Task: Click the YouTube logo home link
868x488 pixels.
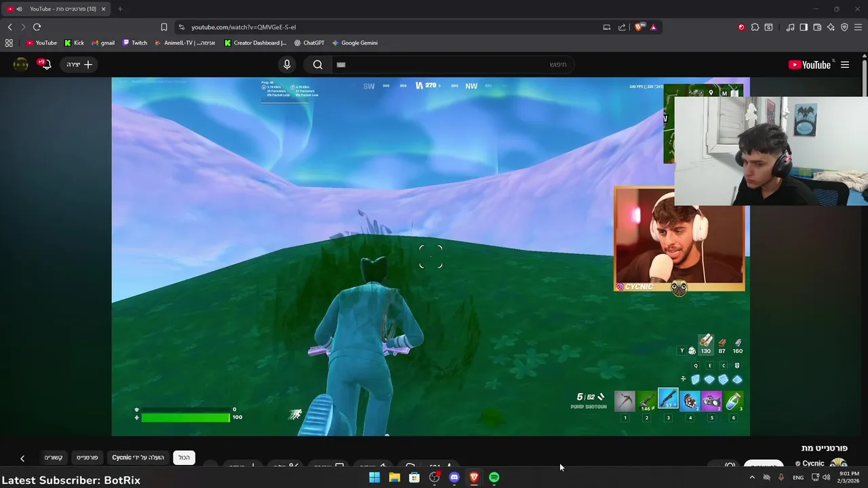Action: pyautogui.click(x=810, y=64)
